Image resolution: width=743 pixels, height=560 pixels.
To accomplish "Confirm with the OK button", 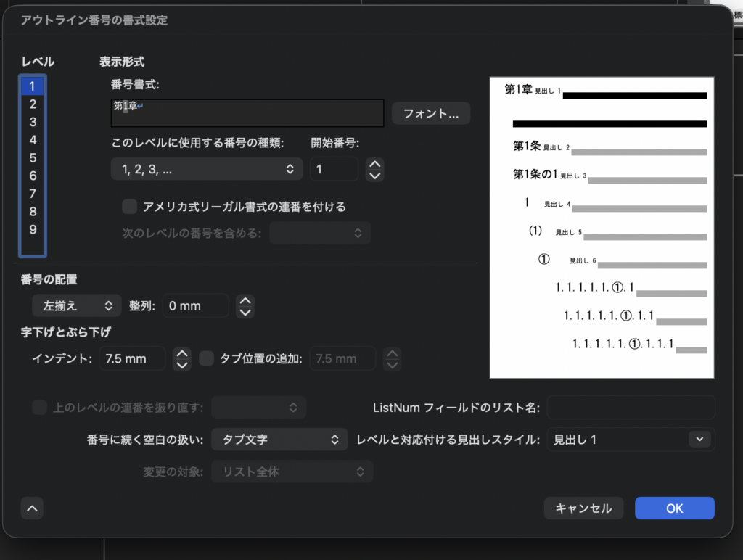I will coord(674,508).
